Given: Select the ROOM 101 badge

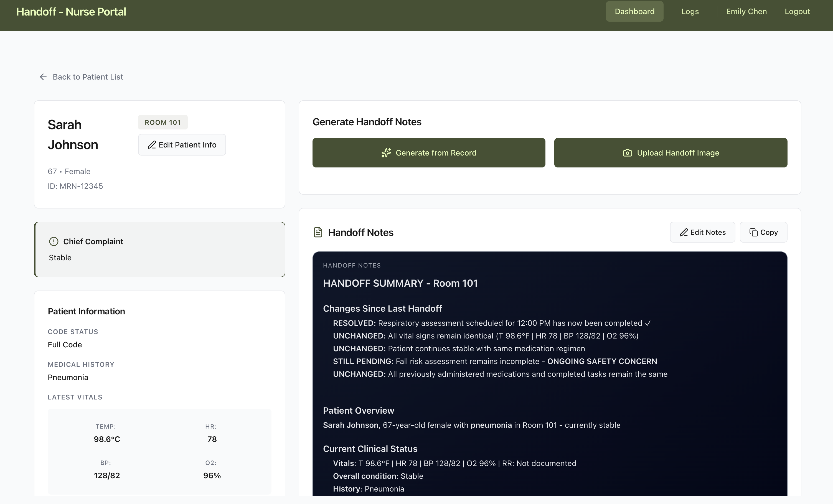Looking at the screenshot, I should point(162,122).
